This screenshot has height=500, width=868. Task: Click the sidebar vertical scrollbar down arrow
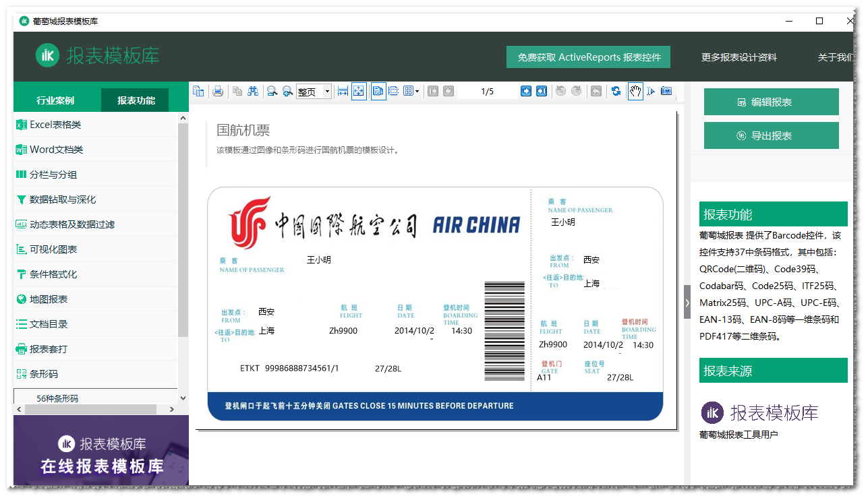coord(183,398)
